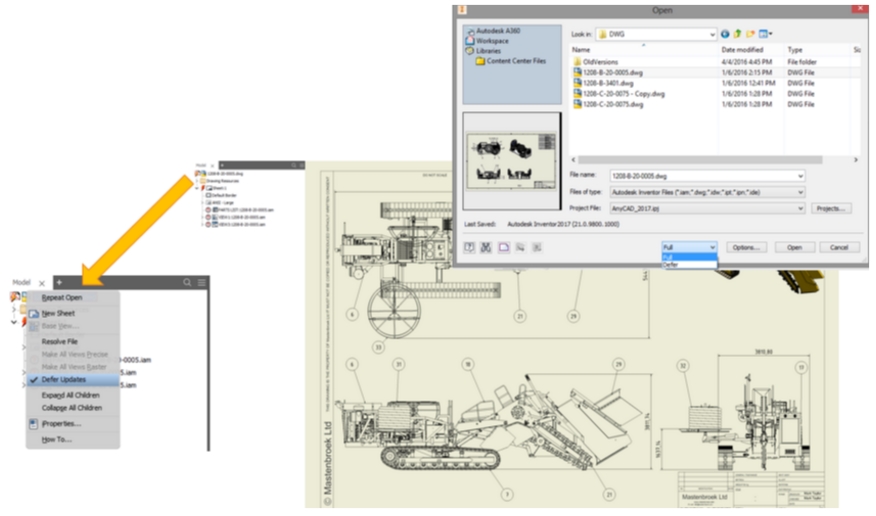The height and width of the screenshot is (516, 876).
Task: Close the Model browser tab with its X
Action: (x=41, y=283)
